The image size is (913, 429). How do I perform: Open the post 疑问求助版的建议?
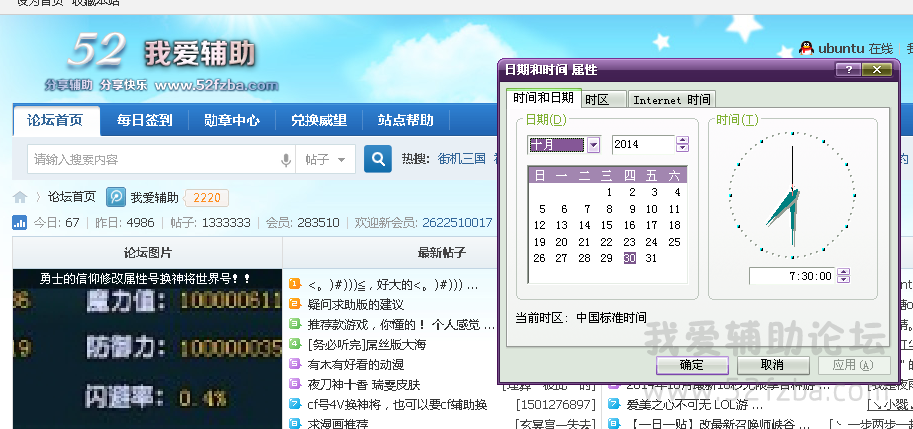click(x=355, y=304)
